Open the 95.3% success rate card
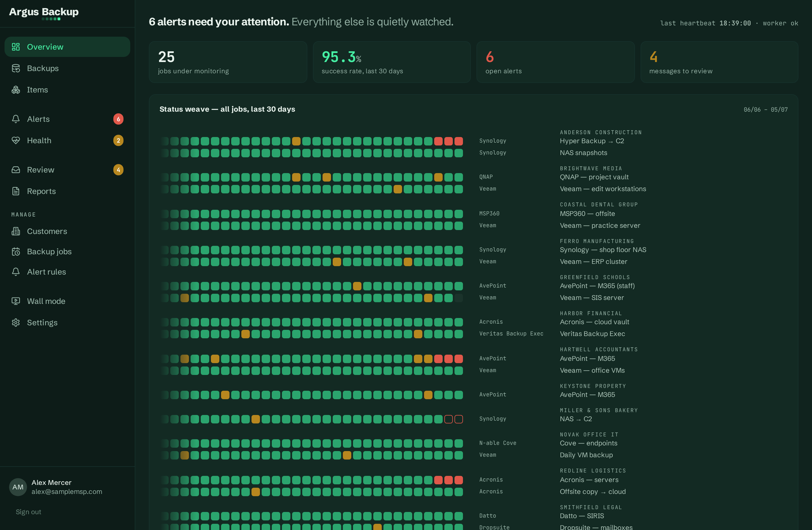Image resolution: width=812 pixels, height=530 pixels. (392, 62)
